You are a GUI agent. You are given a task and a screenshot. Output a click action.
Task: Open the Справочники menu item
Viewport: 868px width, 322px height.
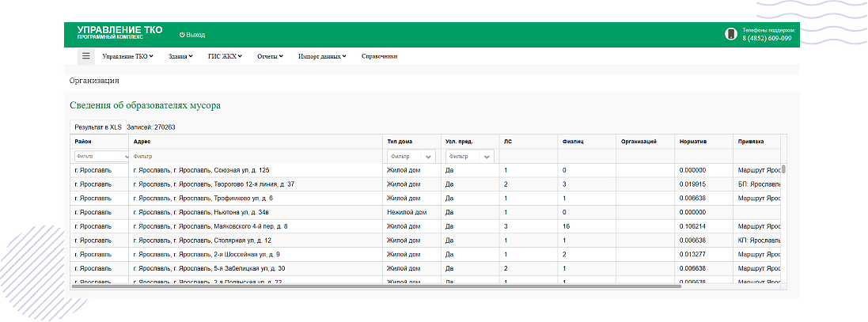pos(379,56)
